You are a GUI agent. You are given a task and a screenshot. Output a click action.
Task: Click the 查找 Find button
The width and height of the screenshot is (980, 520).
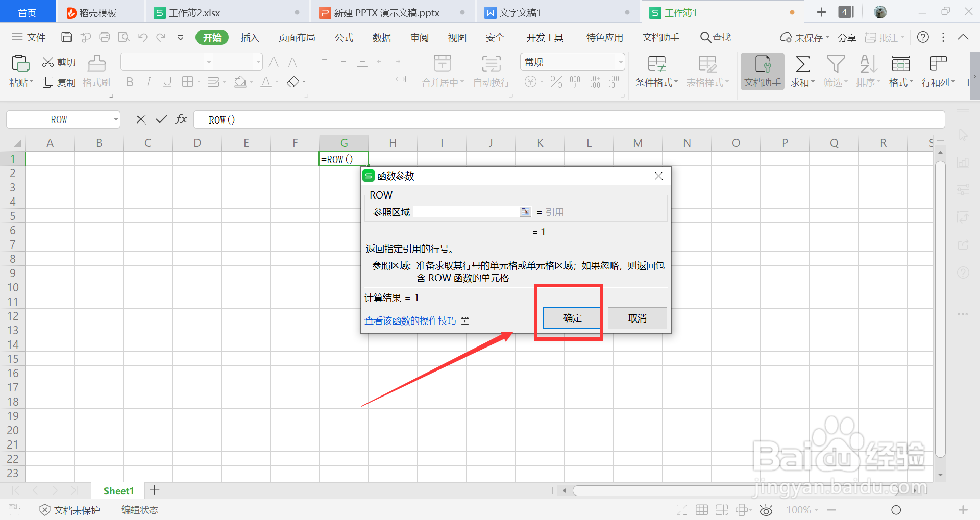716,37
